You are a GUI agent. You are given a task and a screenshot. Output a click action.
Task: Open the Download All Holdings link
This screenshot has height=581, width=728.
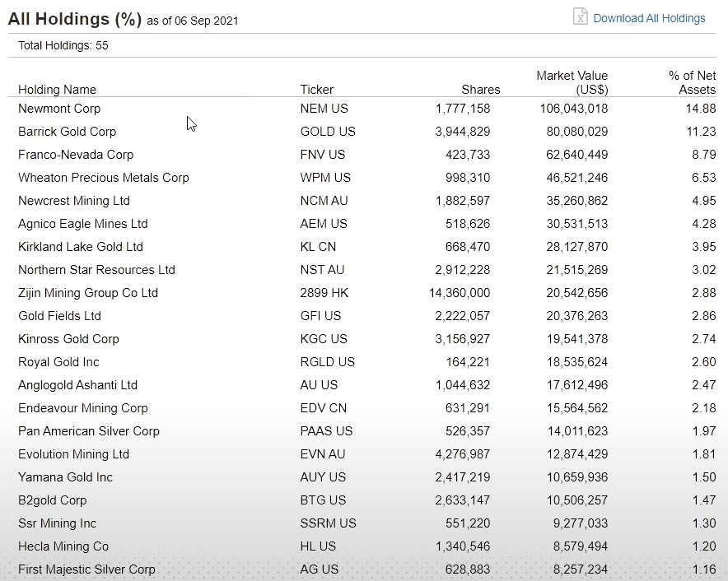(649, 18)
